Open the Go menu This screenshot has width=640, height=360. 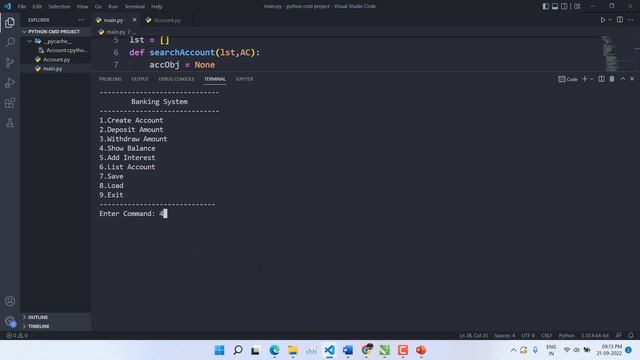[98, 6]
